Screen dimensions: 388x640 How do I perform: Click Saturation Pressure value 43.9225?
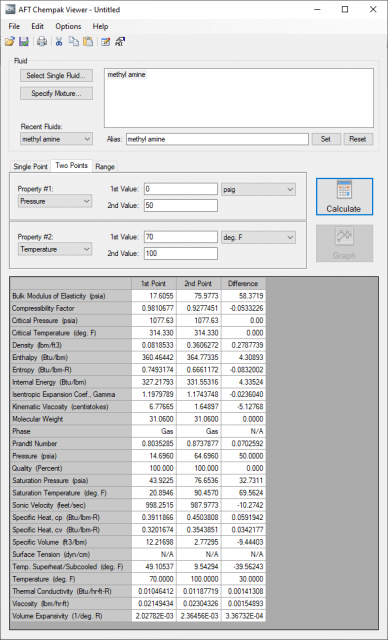154,480
